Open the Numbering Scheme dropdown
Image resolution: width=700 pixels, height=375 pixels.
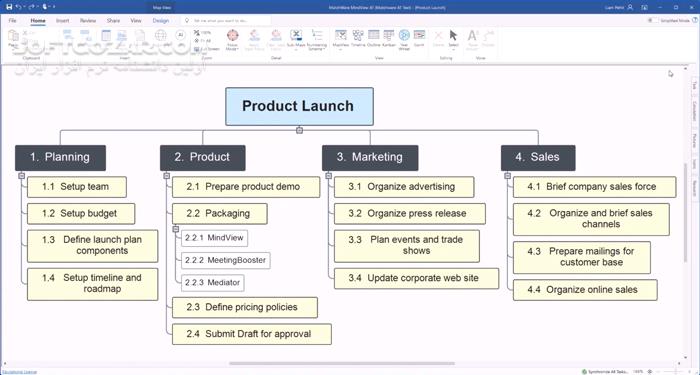[x=317, y=40]
